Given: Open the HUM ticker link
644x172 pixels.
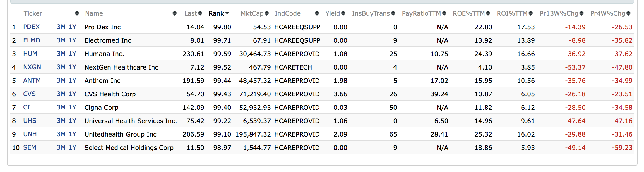Looking at the screenshot, I should pos(30,54).
